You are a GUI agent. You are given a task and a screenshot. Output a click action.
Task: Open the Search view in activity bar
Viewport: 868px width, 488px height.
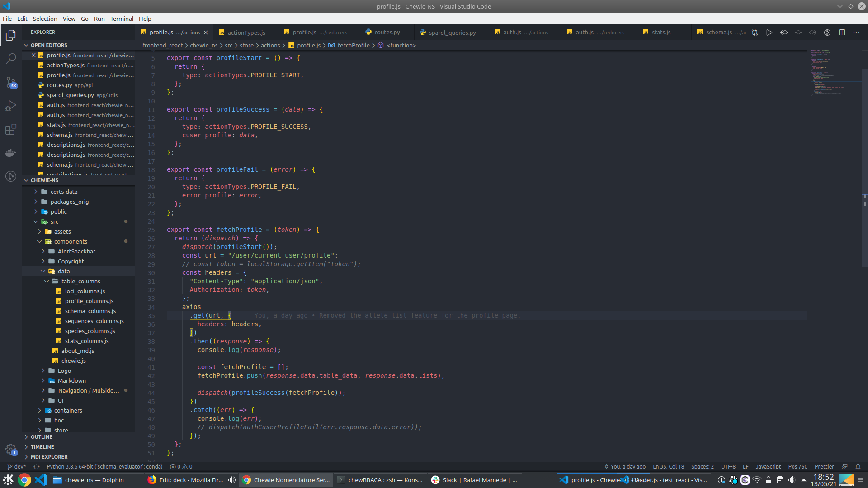tap(11, 59)
